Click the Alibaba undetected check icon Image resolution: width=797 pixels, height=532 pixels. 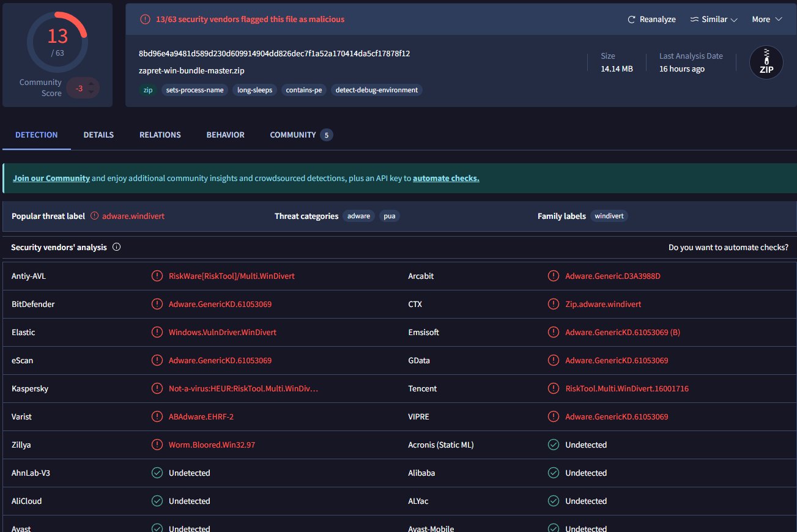(x=554, y=473)
